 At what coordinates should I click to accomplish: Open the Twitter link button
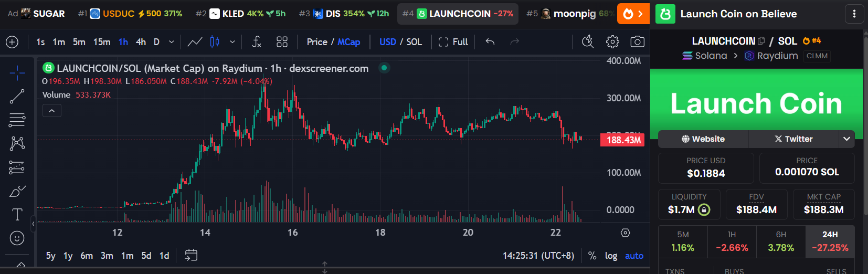[x=793, y=139]
